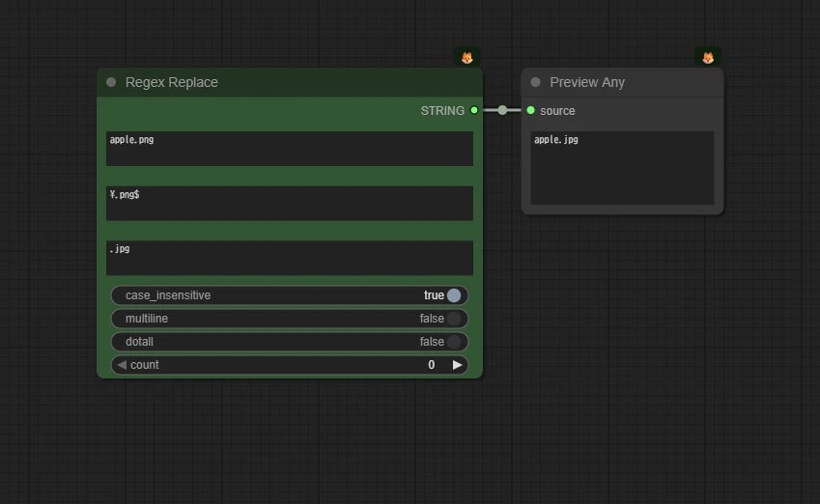Collapse the Preview Any node using its title dot
Image resolution: width=820 pixels, height=504 pixels.
pyautogui.click(x=535, y=82)
